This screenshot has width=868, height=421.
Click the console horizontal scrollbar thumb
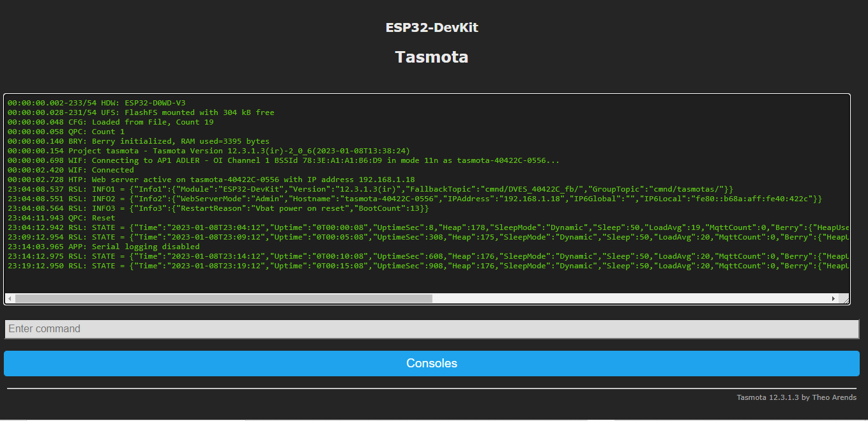(224, 298)
